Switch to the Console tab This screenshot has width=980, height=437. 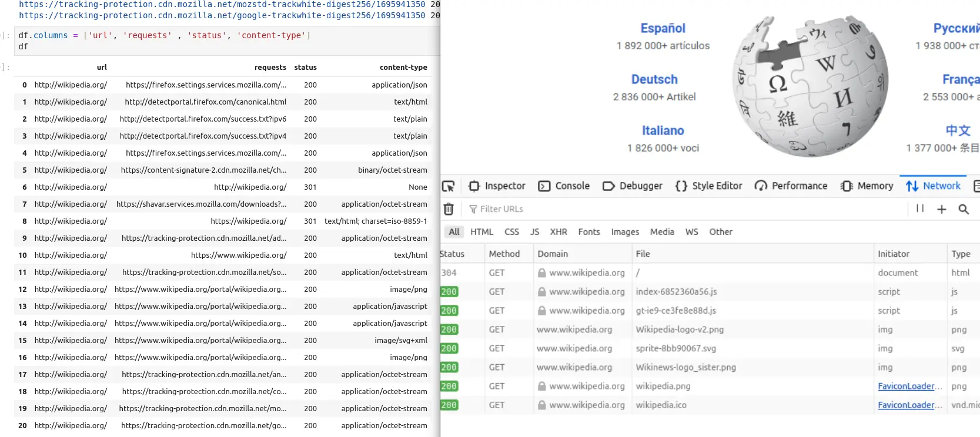564,186
